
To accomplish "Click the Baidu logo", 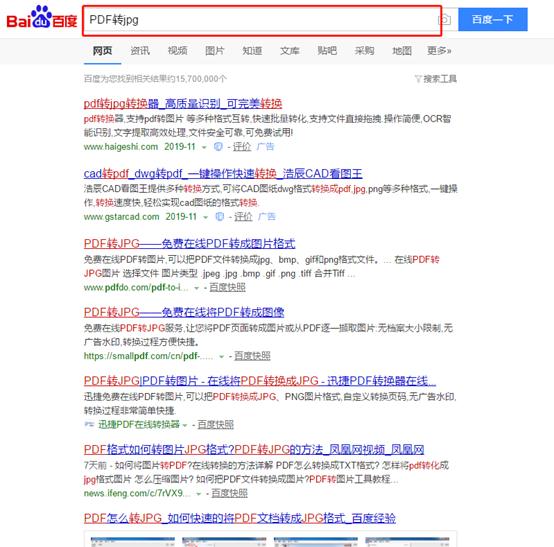I will coord(42,18).
